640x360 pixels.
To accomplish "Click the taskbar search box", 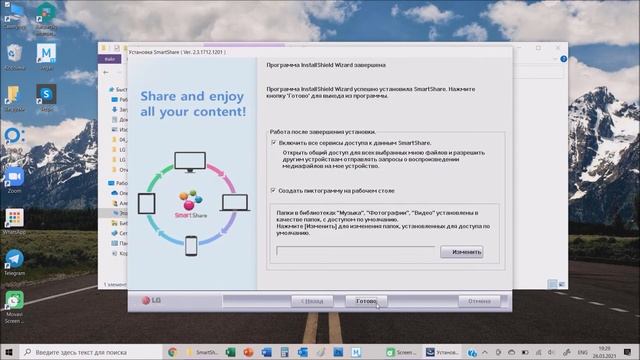I will pos(91,352).
